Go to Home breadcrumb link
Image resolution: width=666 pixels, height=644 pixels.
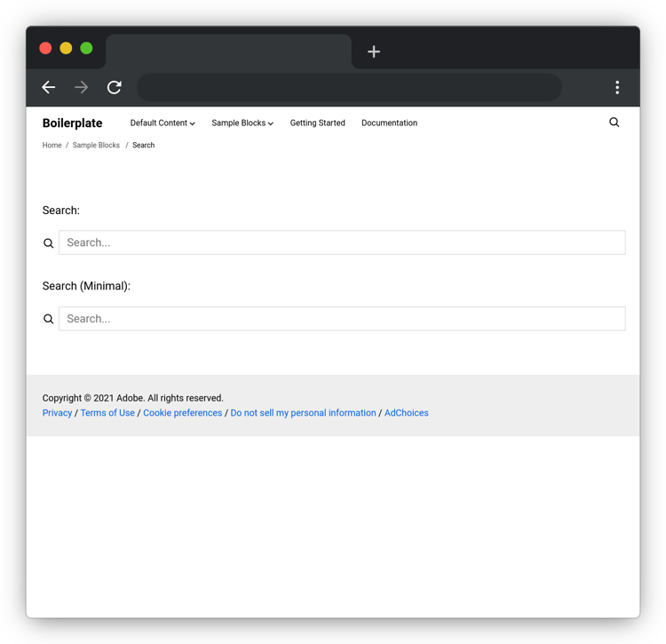tap(52, 146)
